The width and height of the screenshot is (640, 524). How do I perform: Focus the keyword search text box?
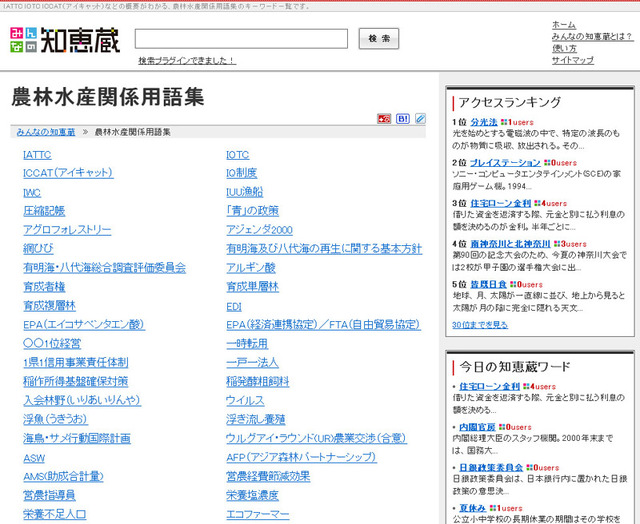coord(241,39)
